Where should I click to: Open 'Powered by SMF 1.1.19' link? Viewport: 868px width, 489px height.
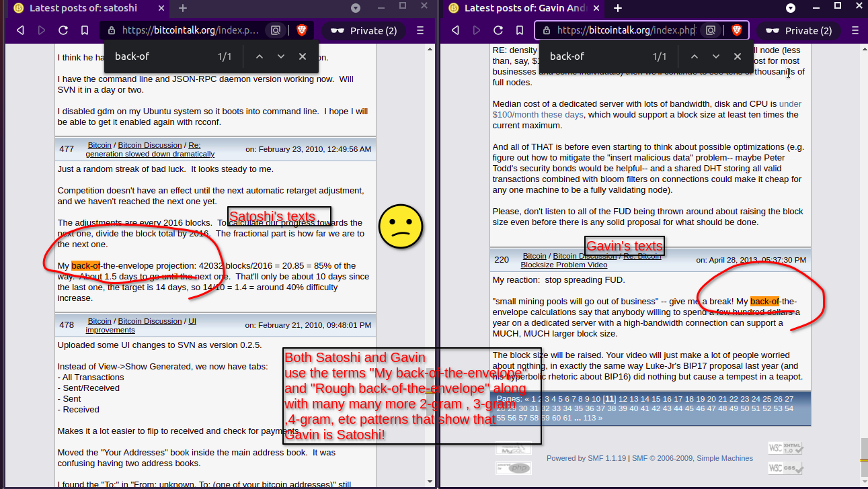coord(586,458)
